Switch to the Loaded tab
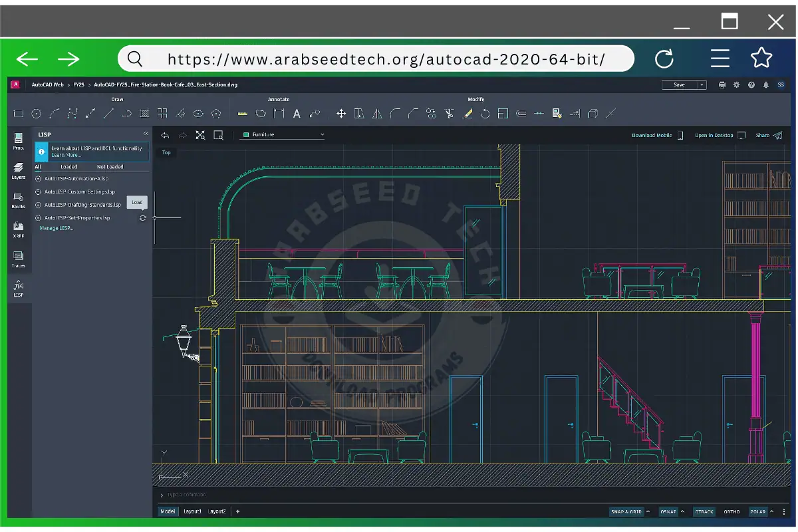This screenshot has height=532, width=798. click(69, 167)
